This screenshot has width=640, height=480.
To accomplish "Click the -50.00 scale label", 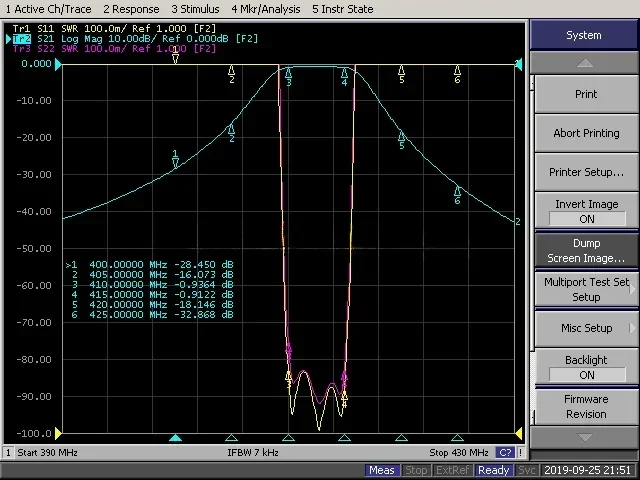I will pos(34,249).
